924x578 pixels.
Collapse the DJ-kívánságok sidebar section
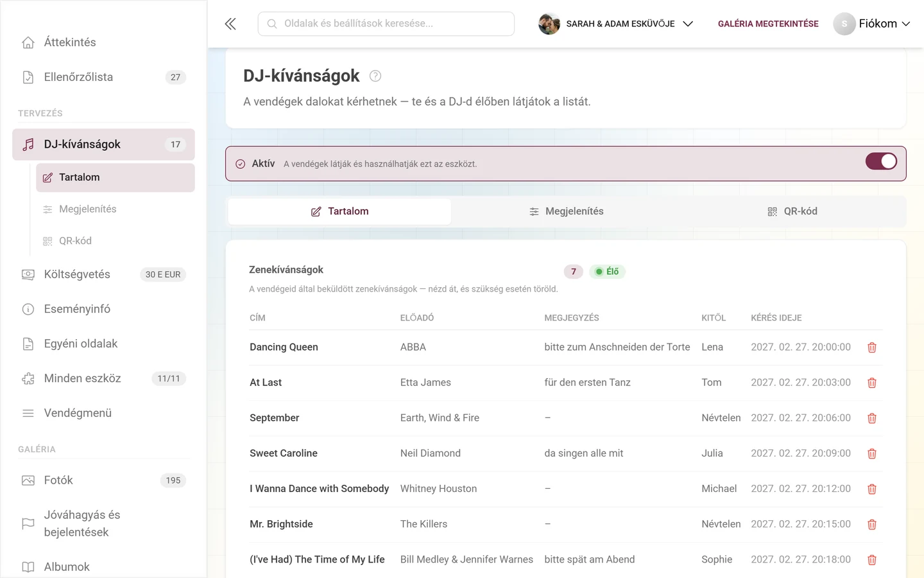[x=103, y=144]
